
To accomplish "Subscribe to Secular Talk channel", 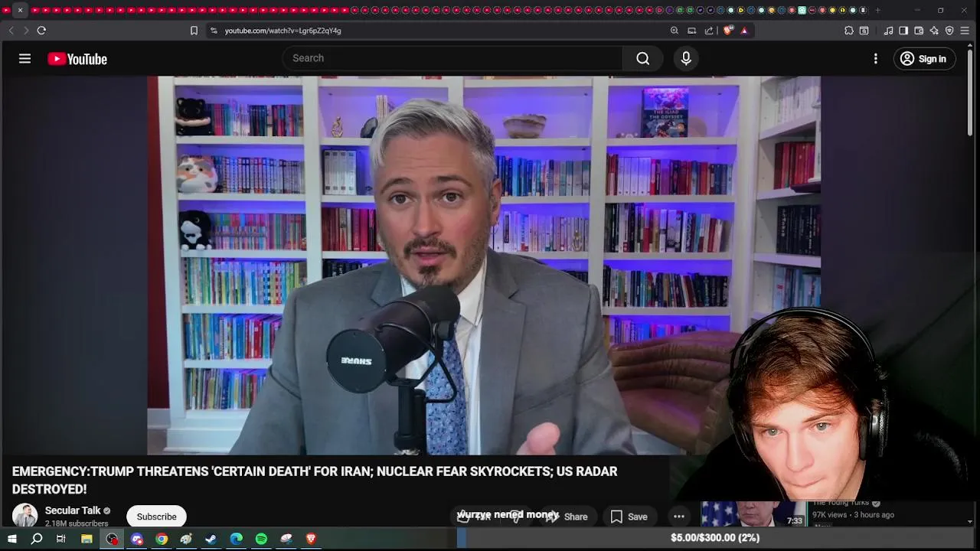I will click(156, 517).
